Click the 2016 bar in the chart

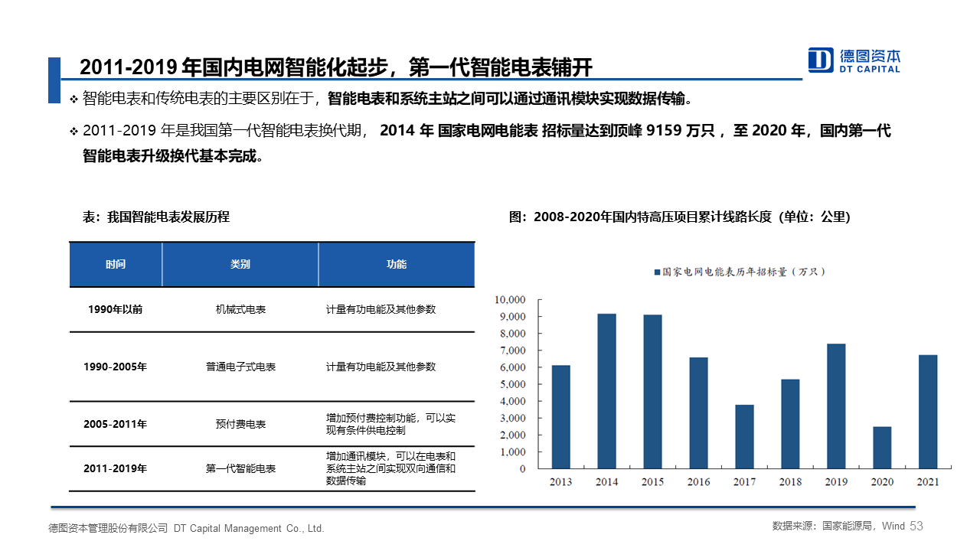[698, 413]
